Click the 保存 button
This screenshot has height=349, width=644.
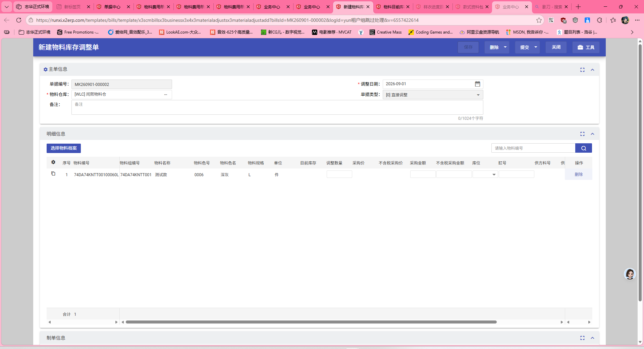tap(468, 47)
